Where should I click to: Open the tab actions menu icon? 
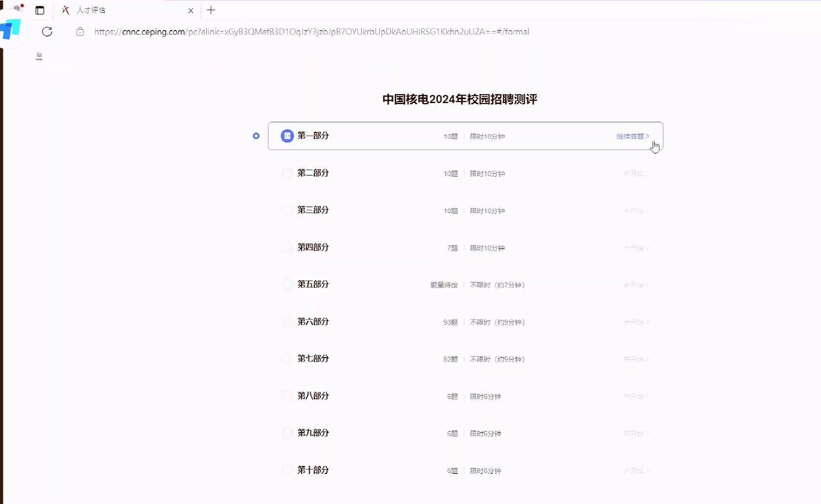click(x=40, y=10)
